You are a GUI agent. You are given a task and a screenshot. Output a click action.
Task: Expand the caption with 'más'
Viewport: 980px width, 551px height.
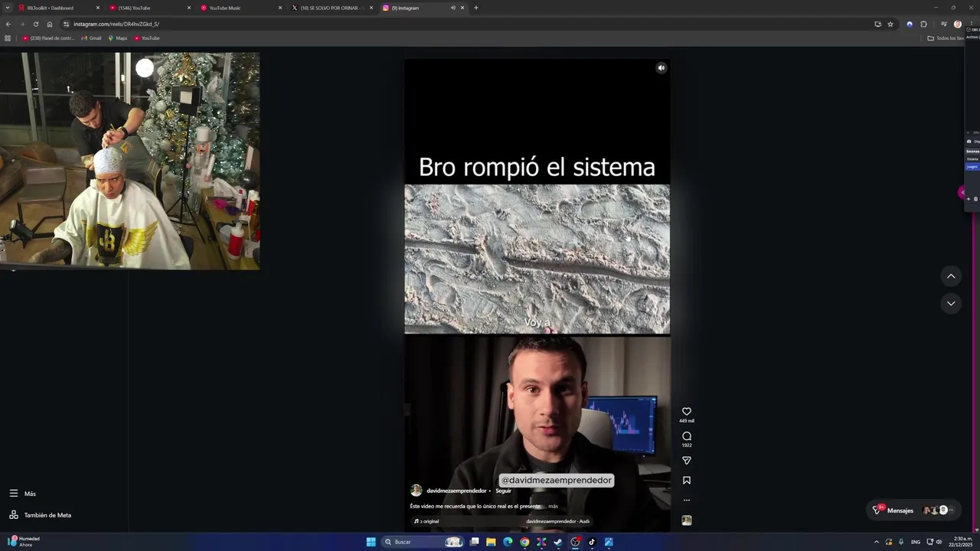pyautogui.click(x=553, y=507)
